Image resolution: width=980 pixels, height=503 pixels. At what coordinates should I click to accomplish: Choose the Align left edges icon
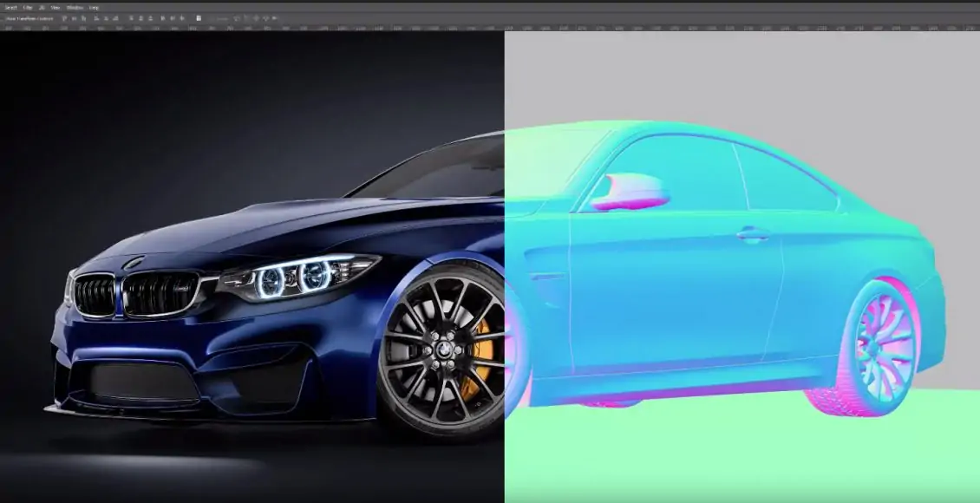95,17
